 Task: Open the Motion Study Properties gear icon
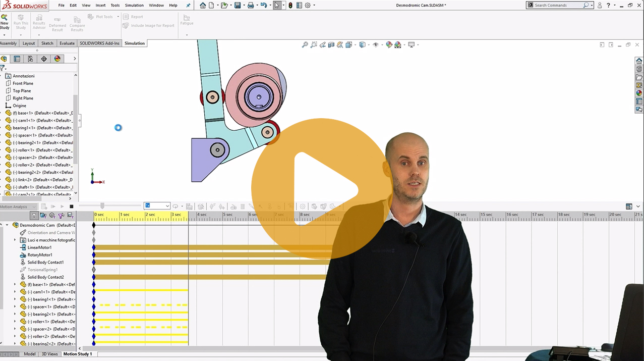click(x=303, y=206)
